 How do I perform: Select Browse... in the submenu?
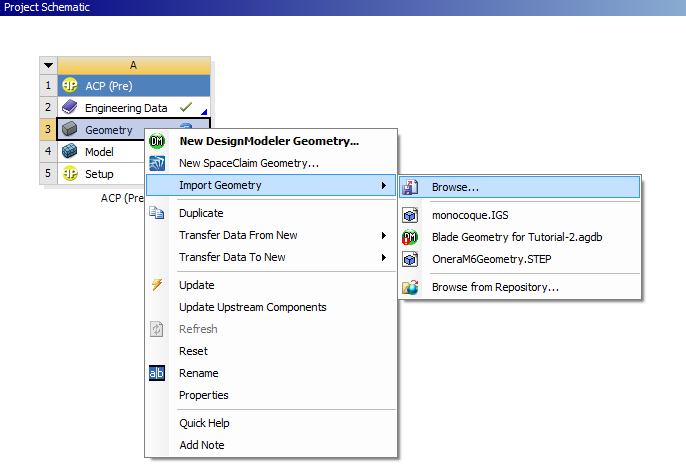(x=519, y=187)
